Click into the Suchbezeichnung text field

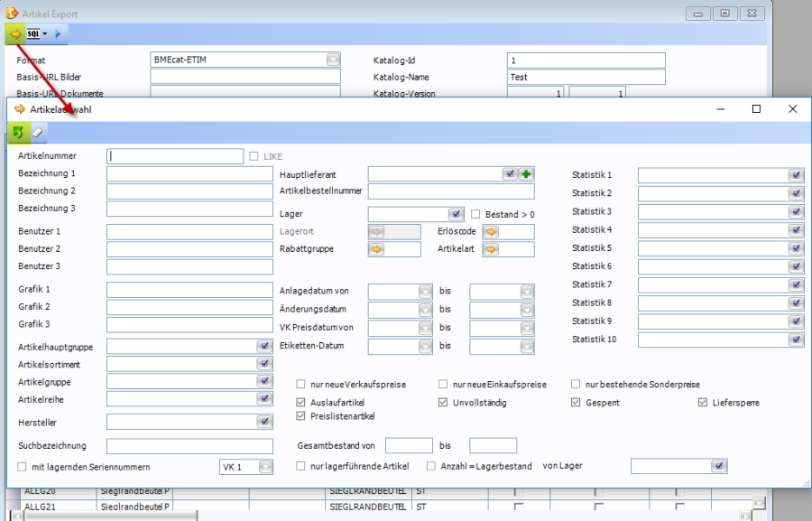click(189, 446)
